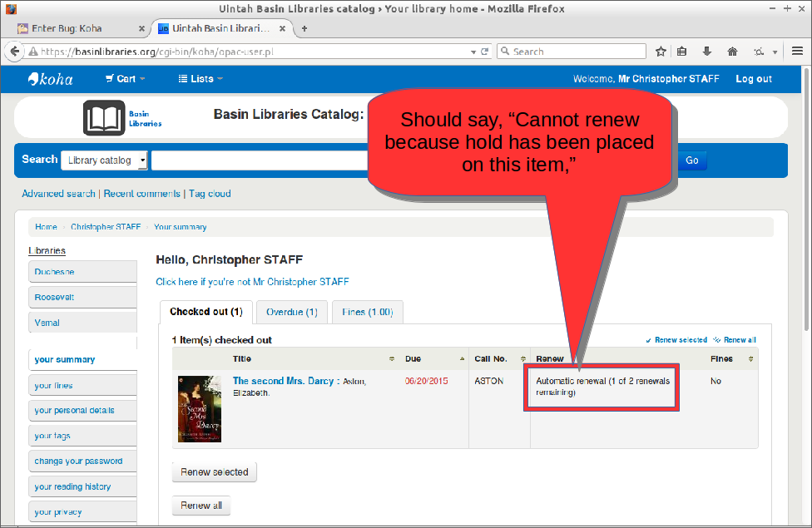Sort table by Due column
The height and width of the screenshot is (528, 812).
point(463,359)
